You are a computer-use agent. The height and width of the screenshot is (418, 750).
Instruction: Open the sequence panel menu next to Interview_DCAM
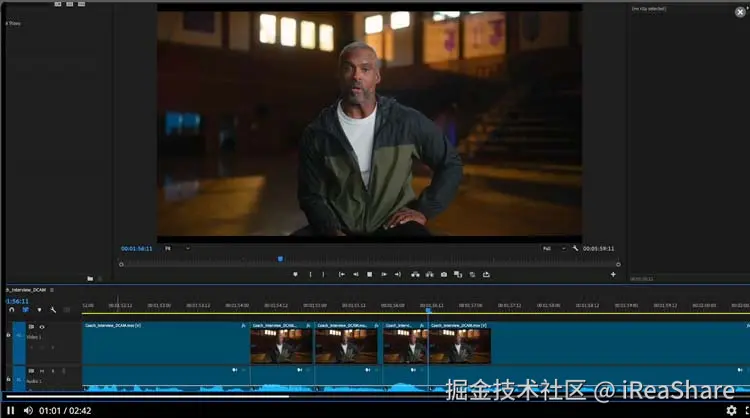pos(52,290)
